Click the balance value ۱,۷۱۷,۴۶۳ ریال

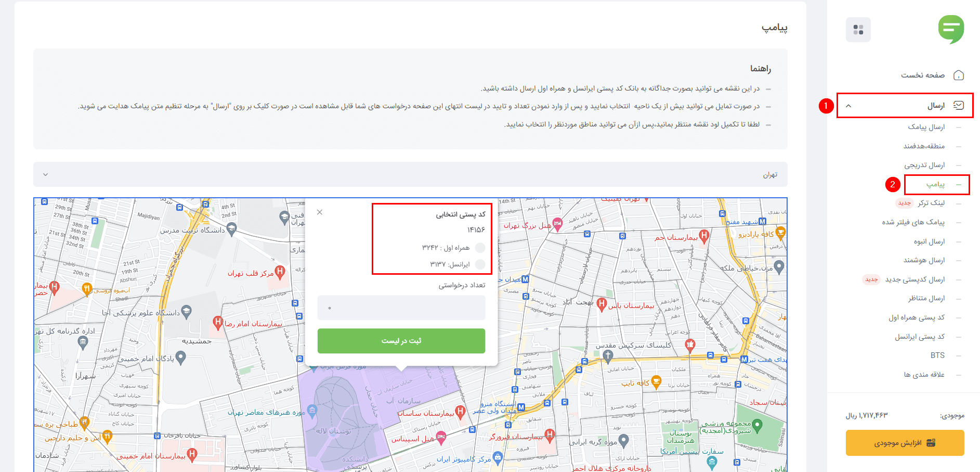[x=867, y=415]
